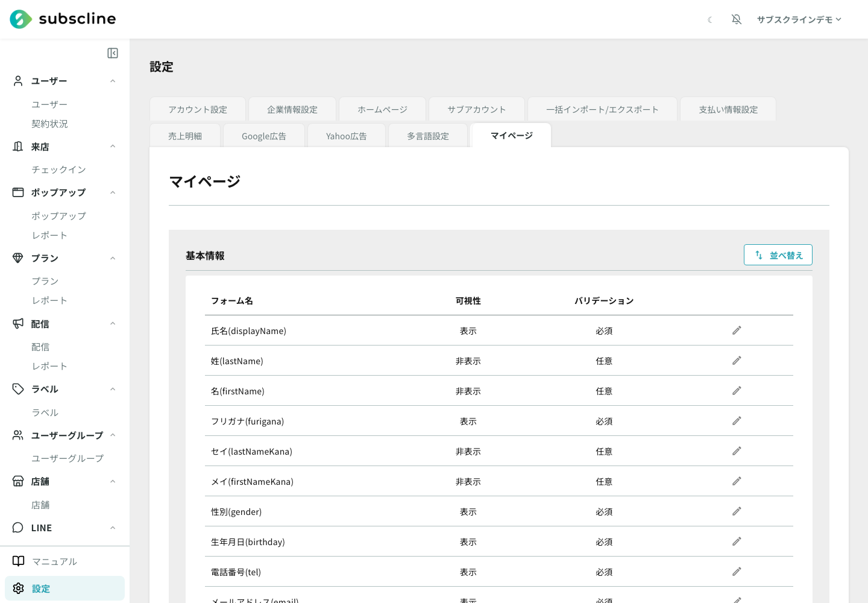Click the LINE chat bubble icon
868x603 pixels.
click(18, 528)
